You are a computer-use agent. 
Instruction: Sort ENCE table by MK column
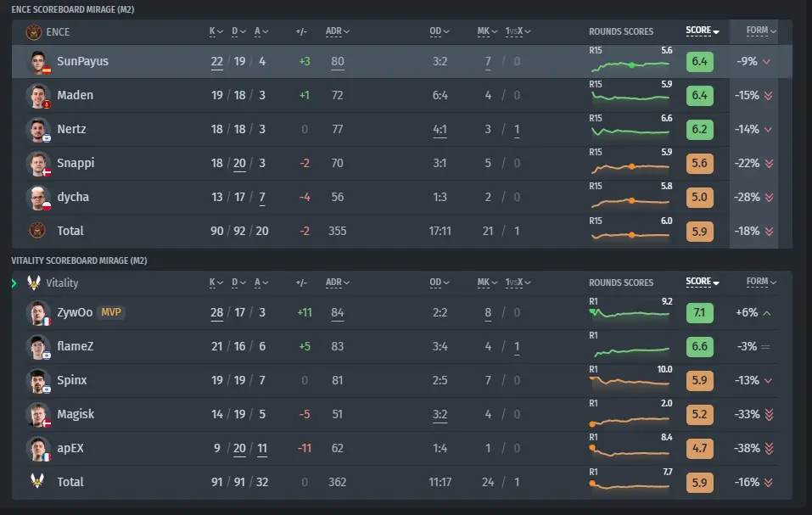click(487, 31)
